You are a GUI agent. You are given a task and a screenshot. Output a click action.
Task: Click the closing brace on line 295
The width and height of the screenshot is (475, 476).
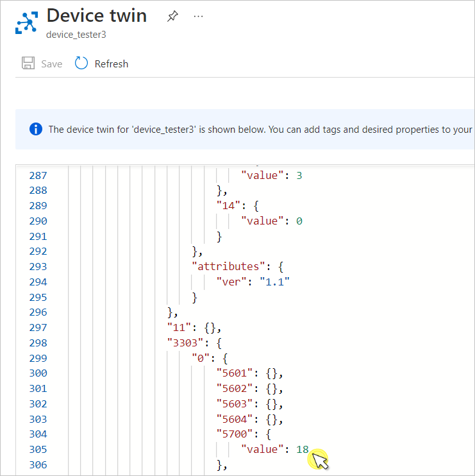click(195, 298)
